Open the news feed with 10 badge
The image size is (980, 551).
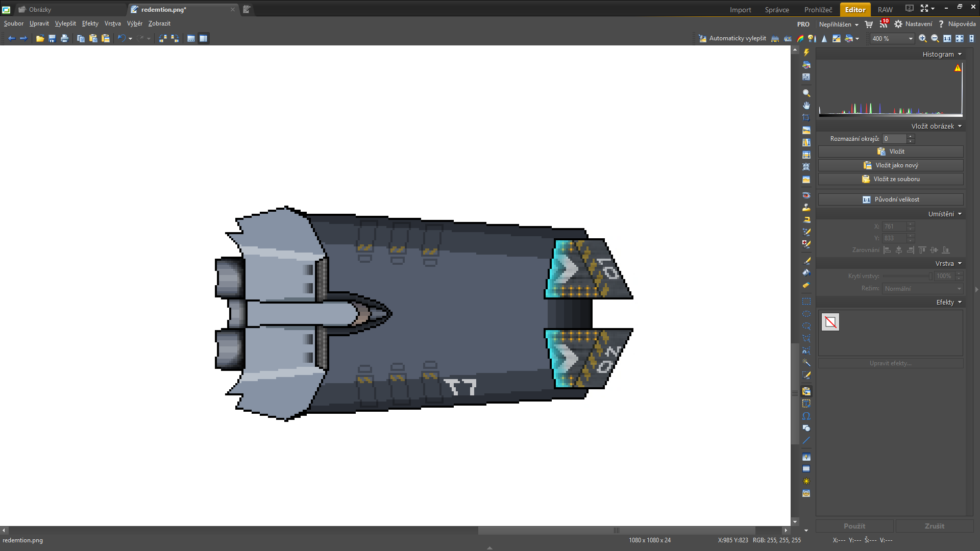coord(884,23)
